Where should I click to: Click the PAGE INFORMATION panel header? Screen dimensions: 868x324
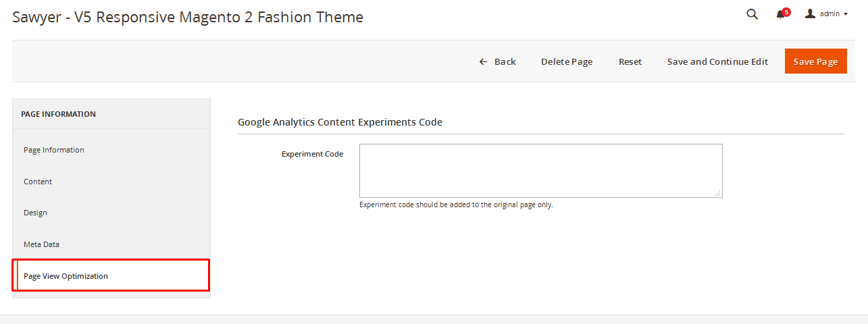58,114
